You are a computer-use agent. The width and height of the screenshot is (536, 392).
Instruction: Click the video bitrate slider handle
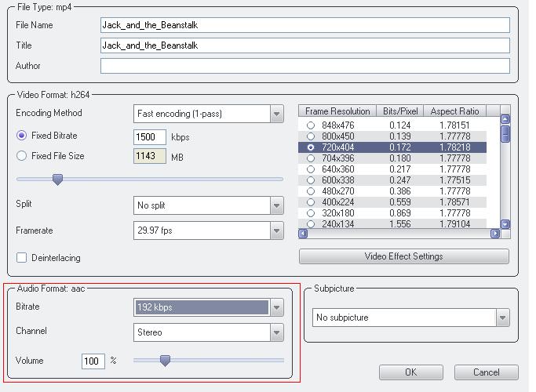[x=57, y=180]
